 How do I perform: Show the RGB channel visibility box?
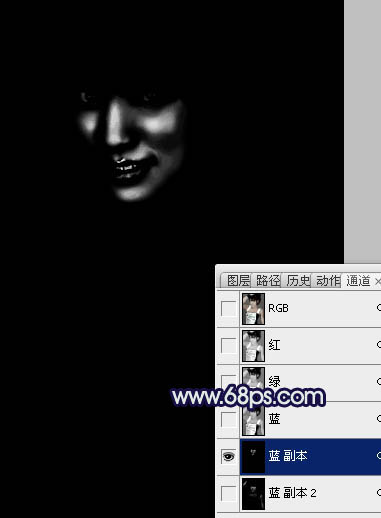coord(228,308)
